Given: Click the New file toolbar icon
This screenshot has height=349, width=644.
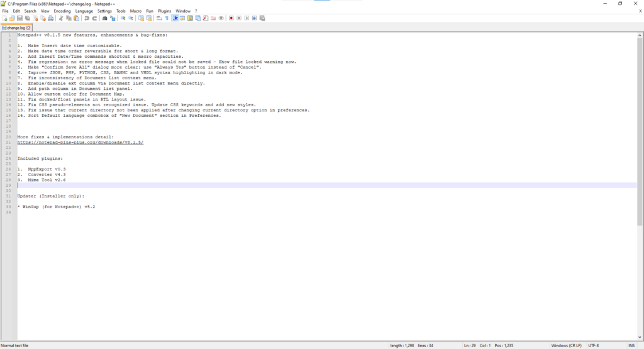Looking at the screenshot, I should point(4,18).
